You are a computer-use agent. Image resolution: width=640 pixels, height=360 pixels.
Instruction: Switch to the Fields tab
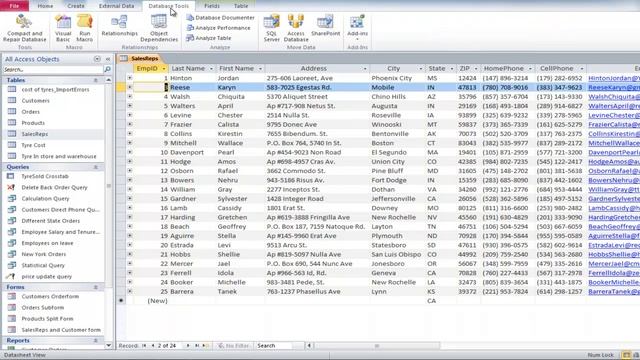pos(211,6)
